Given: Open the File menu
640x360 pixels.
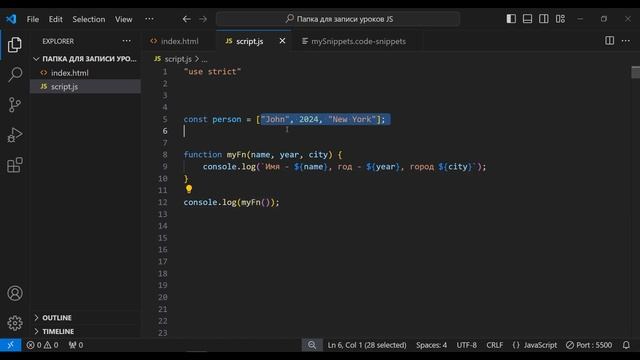Looking at the screenshot, I should [33, 19].
